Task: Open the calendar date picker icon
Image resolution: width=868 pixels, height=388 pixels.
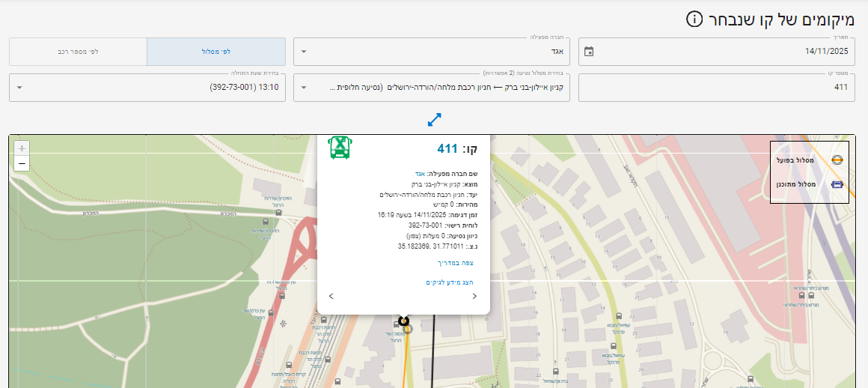Action: click(x=589, y=52)
